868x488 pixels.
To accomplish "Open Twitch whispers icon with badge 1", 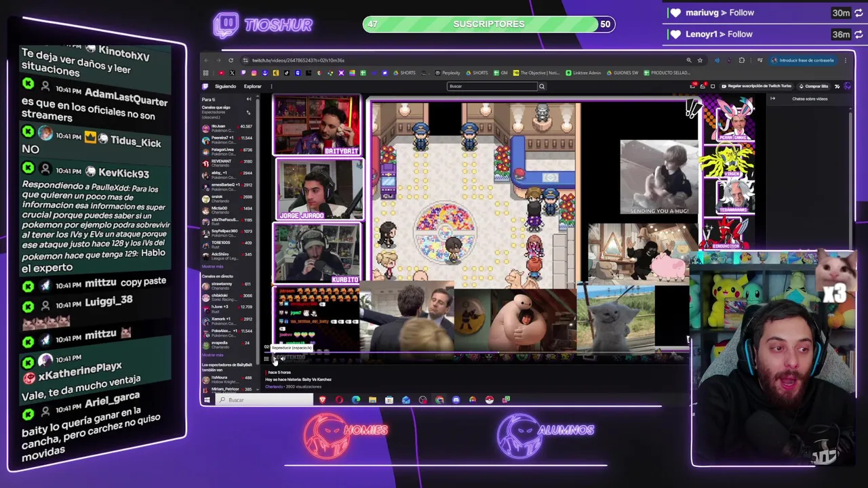I will coord(703,85).
